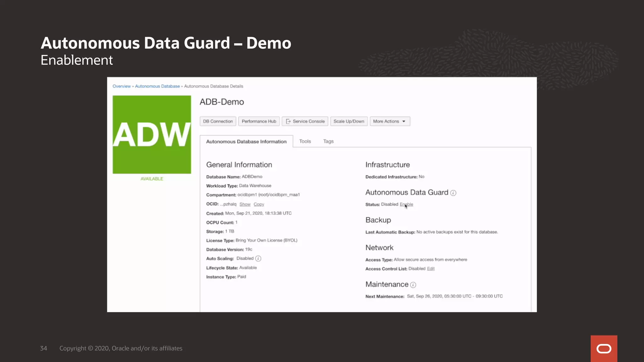Click the Instance Type value Paid

(241, 277)
